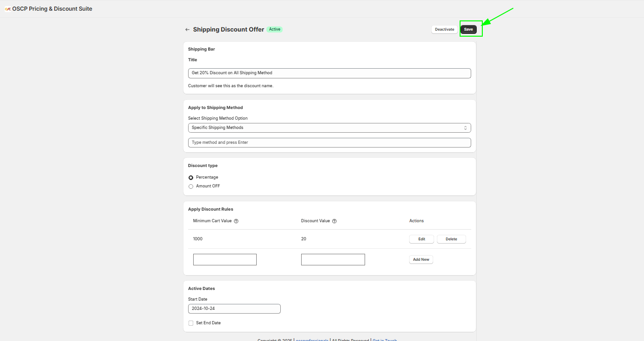Click the OSCP Pricing & Discount Suite title
Image resolution: width=644 pixels, height=341 pixels.
pos(52,9)
